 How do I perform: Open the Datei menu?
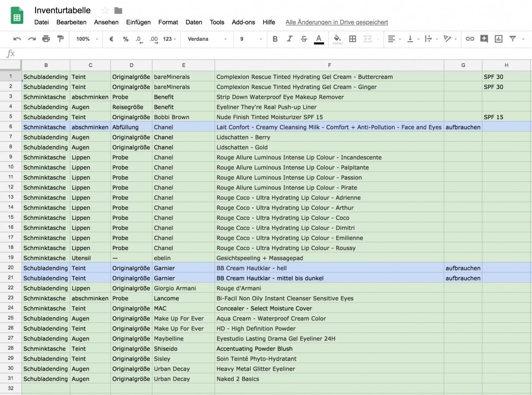(42, 22)
